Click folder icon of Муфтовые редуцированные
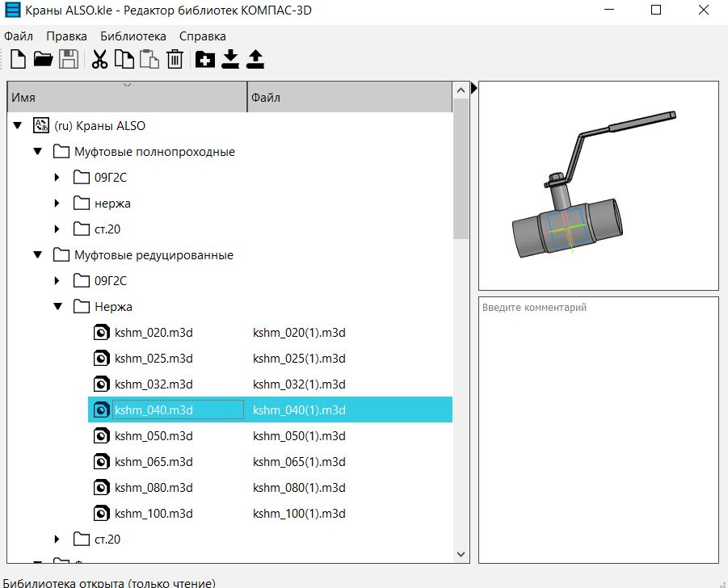Image resolution: width=728 pixels, height=588 pixels. pos(61,254)
